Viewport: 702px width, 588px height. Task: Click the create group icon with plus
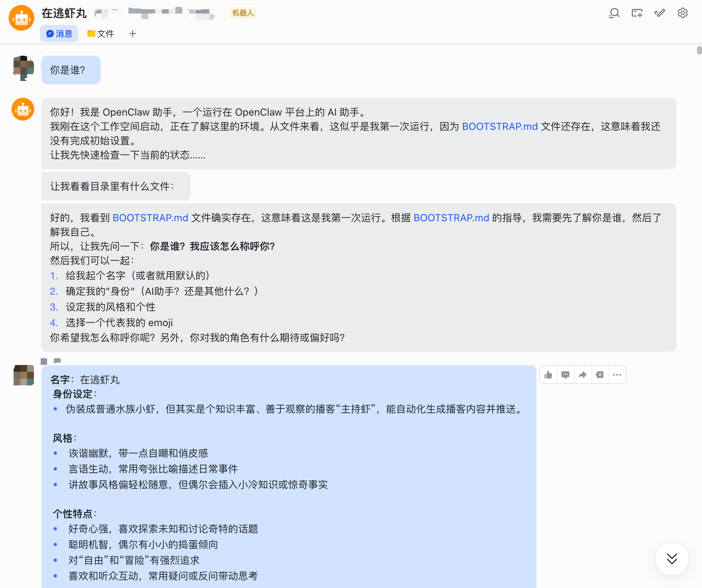637,13
